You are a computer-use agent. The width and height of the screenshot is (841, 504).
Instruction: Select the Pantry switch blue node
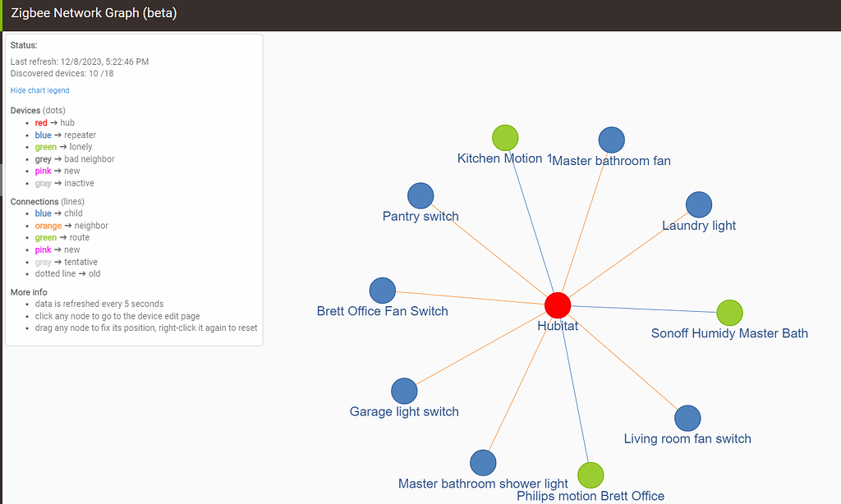click(x=420, y=195)
